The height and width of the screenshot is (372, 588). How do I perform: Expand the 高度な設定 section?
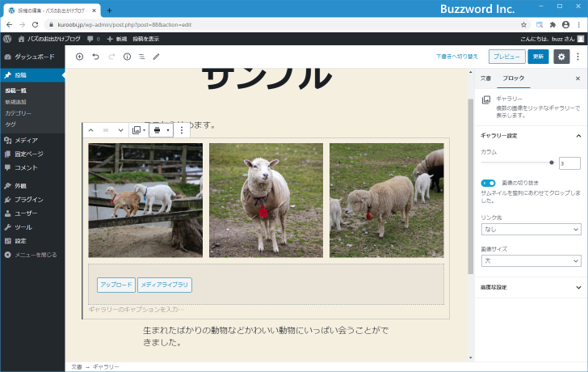click(530, 287)
